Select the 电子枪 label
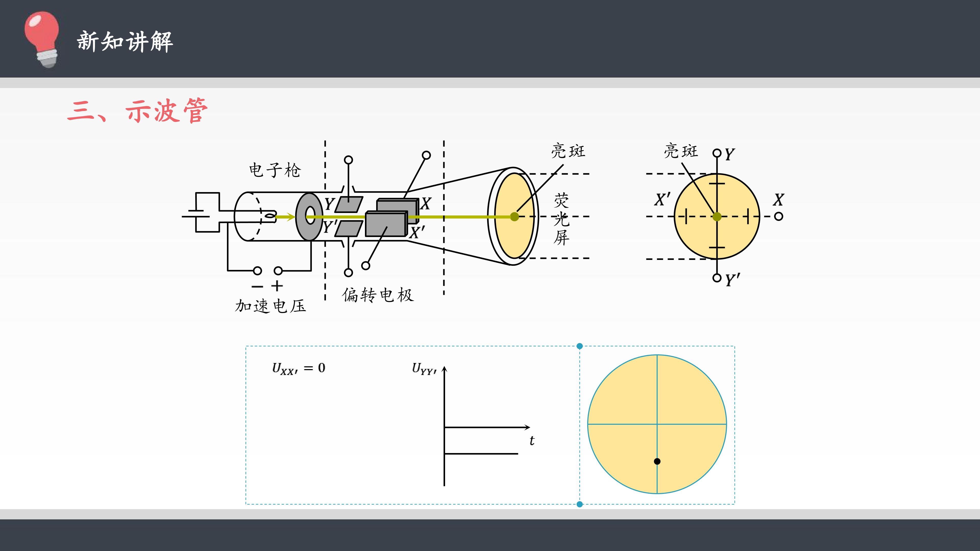Screen dimensions: 980x551 tap(275, 170)
